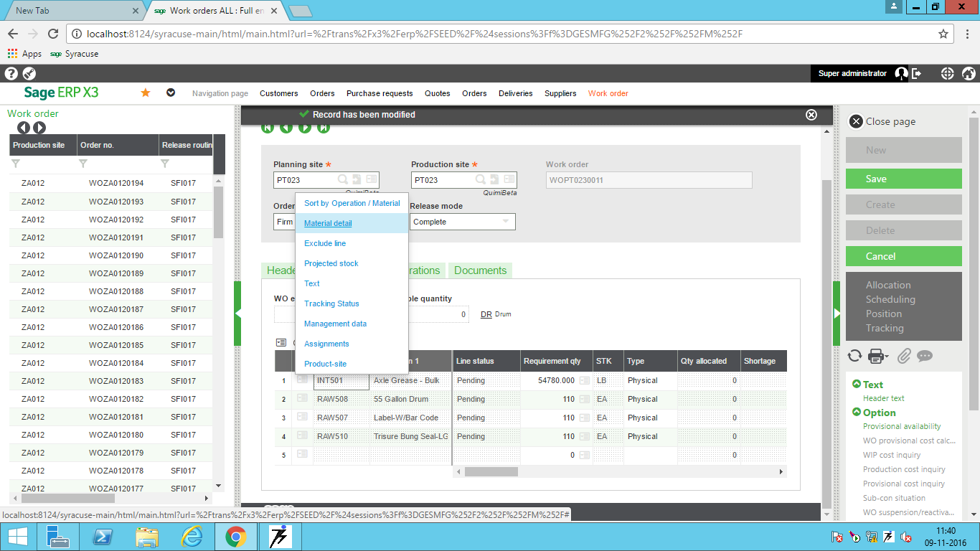Open the Provisional availability link
This screenshot has height=551, width=980.
(901, 426)
